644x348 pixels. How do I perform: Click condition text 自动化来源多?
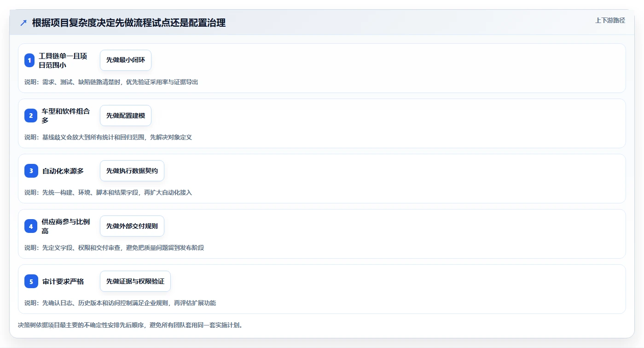[x=63, y=171]
